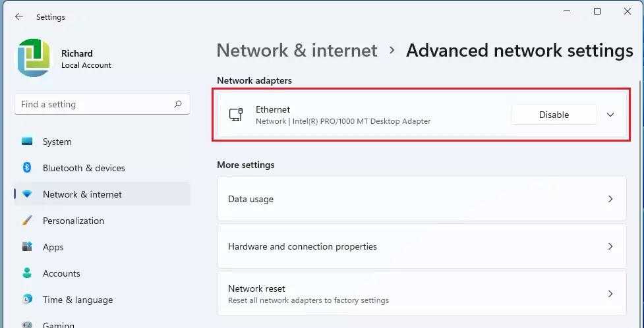Select Network & internet in sidebar

[82, 194]
